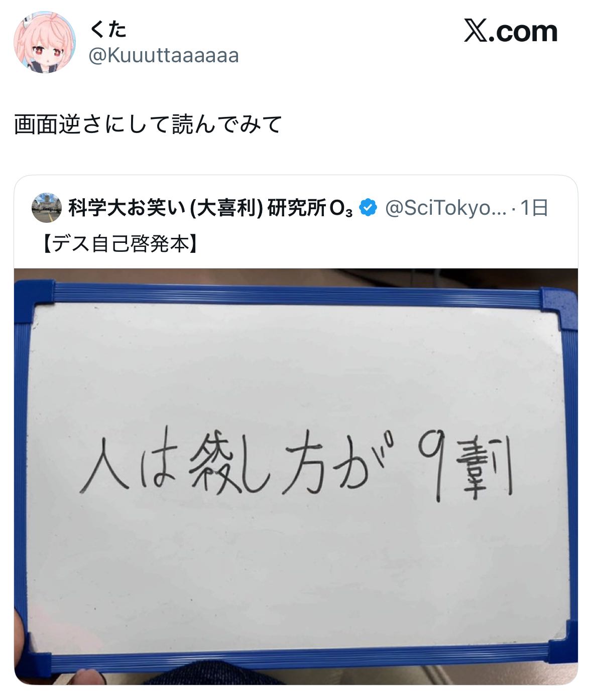Click the X logo in the watermark

[475, 32]
